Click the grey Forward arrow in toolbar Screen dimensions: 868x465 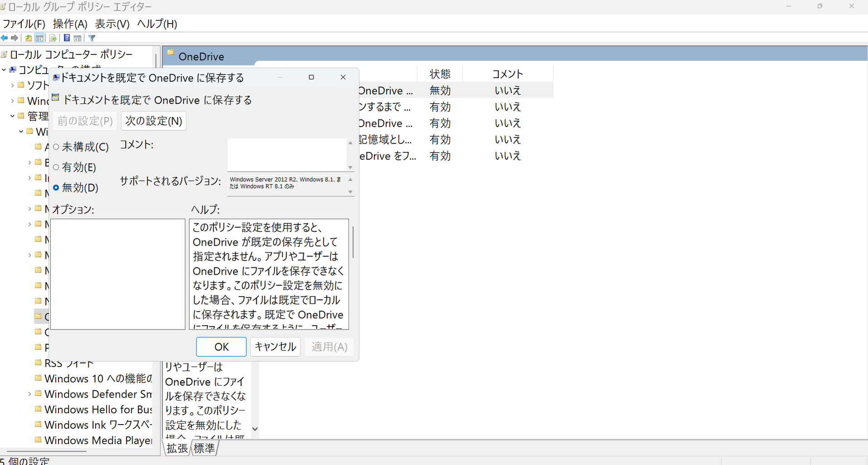[15, 38]
